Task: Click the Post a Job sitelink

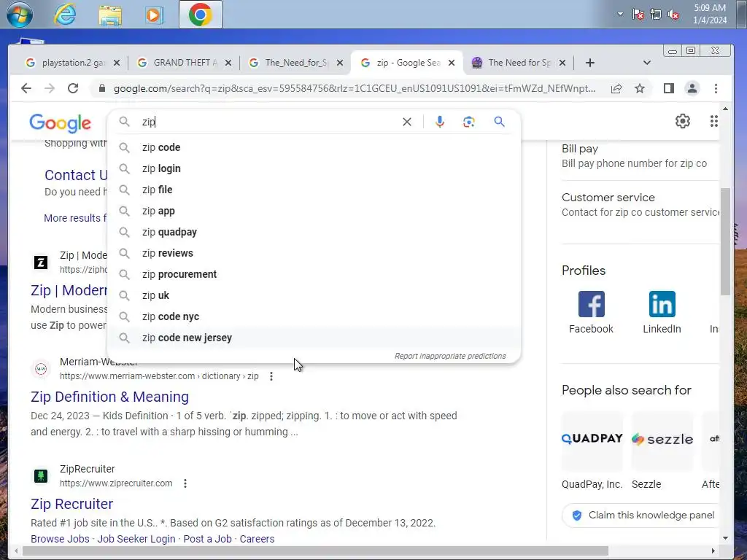Action: tap(207, 539)
